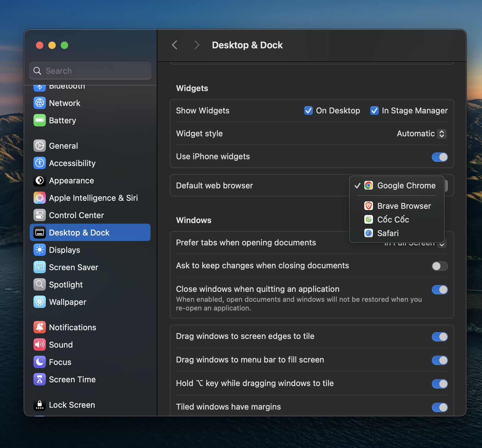Click the green Battery icon
Screen dimensions: 482x448
[x=40, y=120]
